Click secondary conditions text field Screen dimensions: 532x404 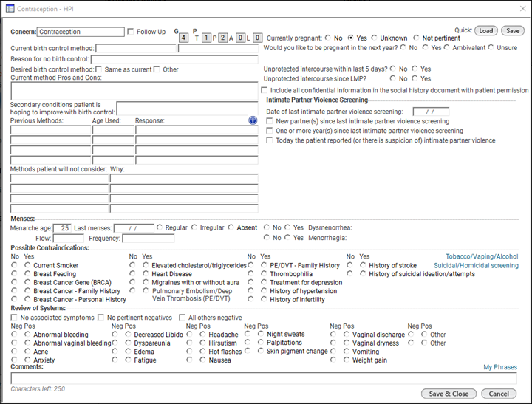pos(187,109)
